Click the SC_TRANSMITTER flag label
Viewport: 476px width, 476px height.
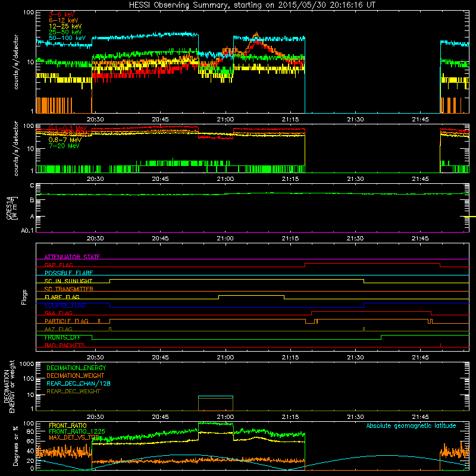(x=69, y=289)
